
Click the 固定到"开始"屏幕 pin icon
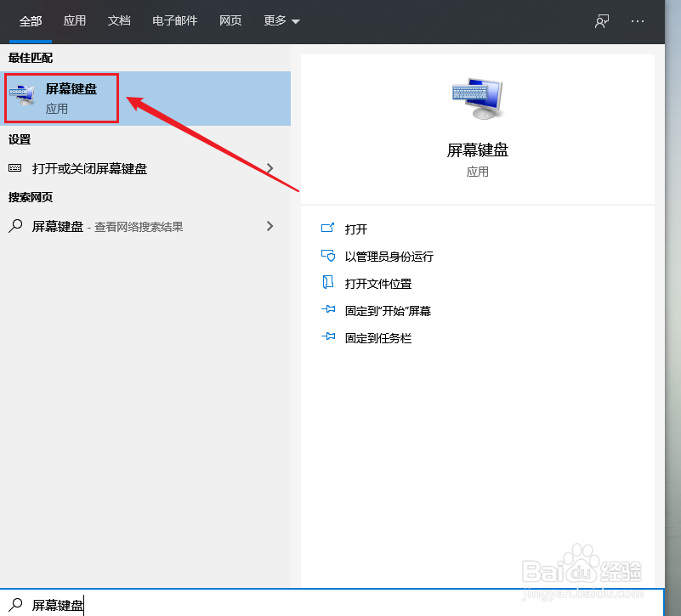tap(328, 310)
